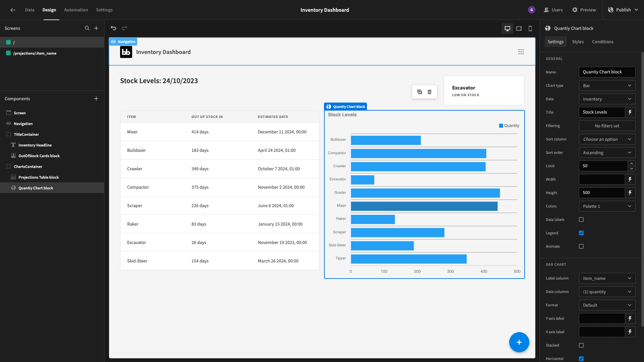This screenshot has height=362, width=644.
Task: Open the Colors palette dropdown
Action: pyautogui.click(x=607, y=206)
